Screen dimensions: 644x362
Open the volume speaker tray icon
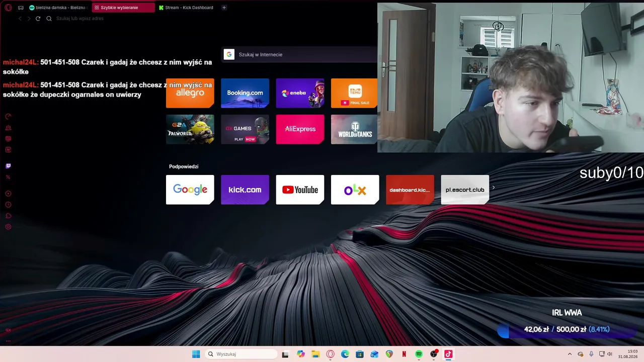click(610, 354)
